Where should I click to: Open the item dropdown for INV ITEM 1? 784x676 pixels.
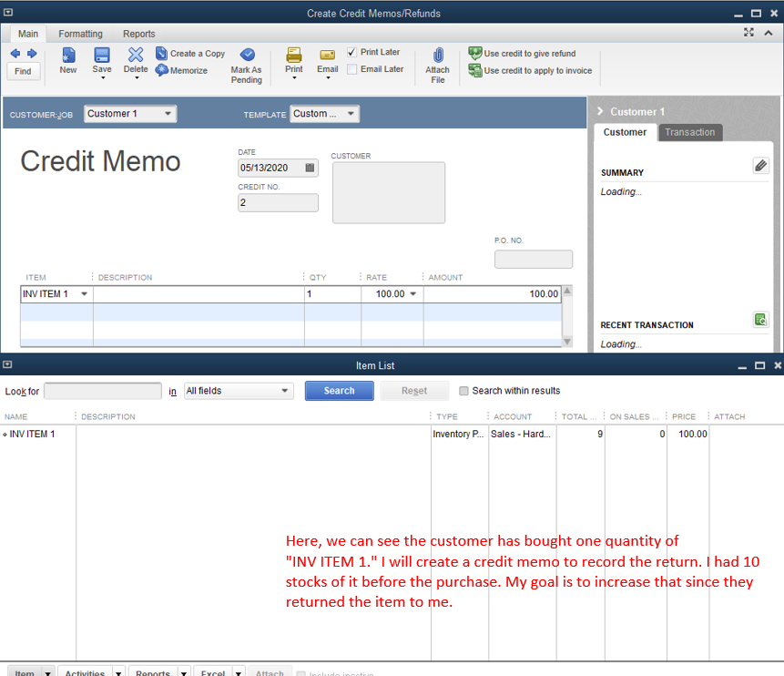[84, 293]
